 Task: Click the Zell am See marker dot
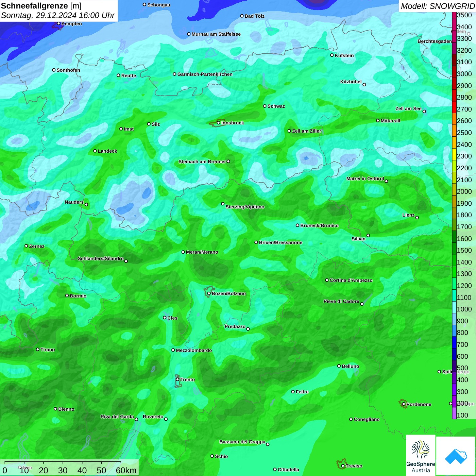[424, 112]
